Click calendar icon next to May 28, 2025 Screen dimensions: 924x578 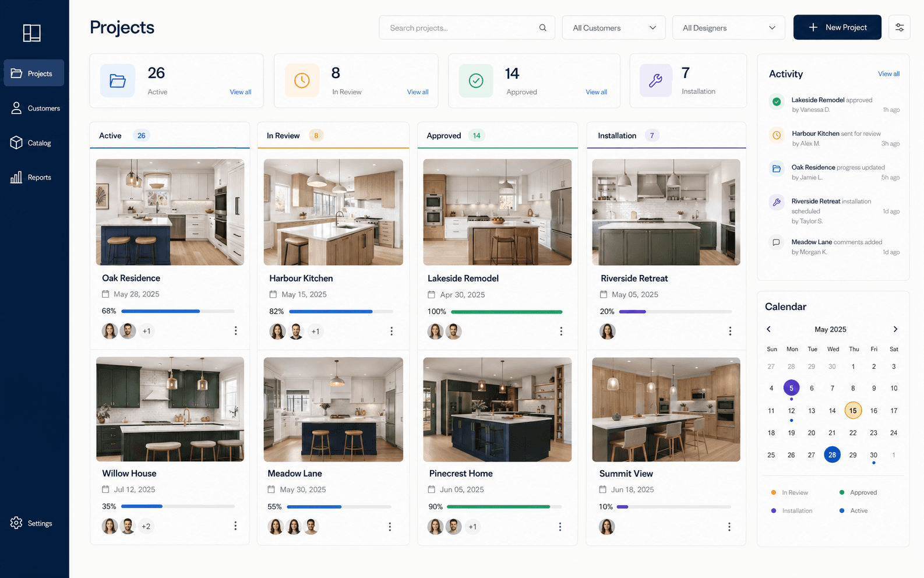[105, 294]
